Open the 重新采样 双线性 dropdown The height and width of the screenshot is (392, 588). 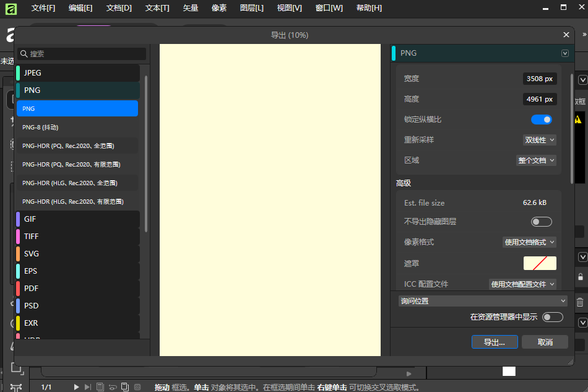pos(539,140)
